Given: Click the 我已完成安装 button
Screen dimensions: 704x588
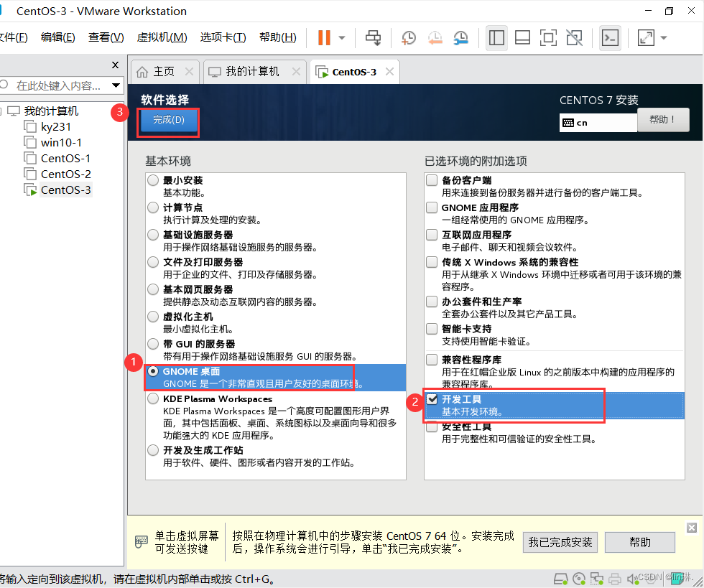Looking at the screenshot, I should coord(560,542).
